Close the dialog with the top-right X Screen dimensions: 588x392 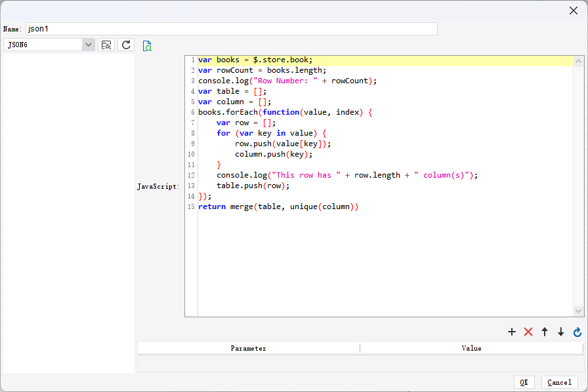click(x=573, y=10)
